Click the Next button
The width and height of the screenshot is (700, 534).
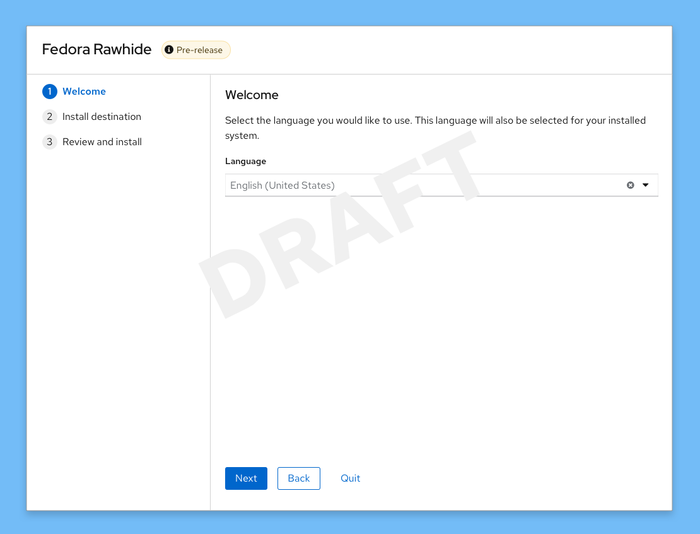[x=246, y=478]
